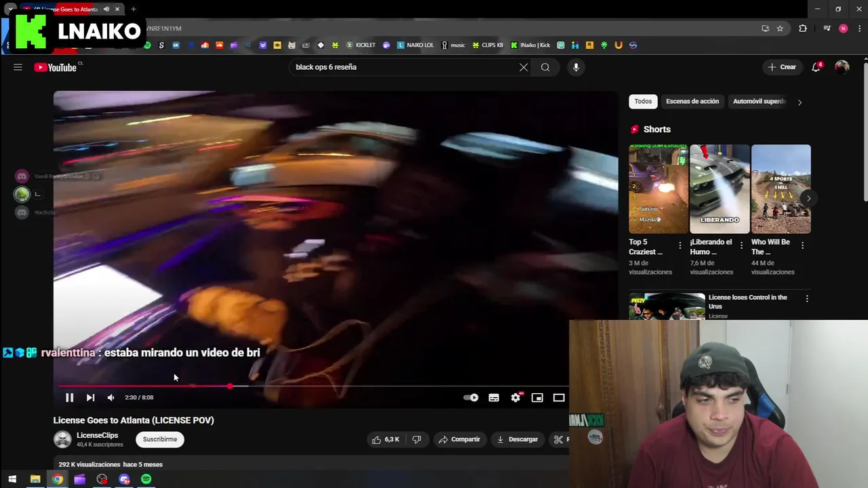Start voice search with the microphone icon
Image resolution: width=868 pixels, height=488 pixels.
coord(576,67)
